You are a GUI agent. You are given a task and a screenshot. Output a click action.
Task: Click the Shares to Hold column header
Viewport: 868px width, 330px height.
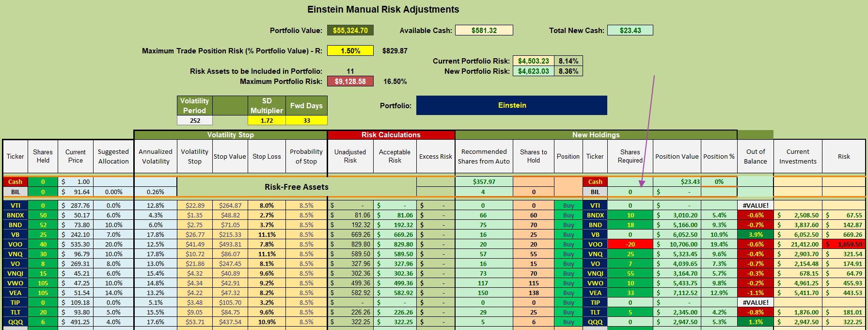tap(533, 156)
